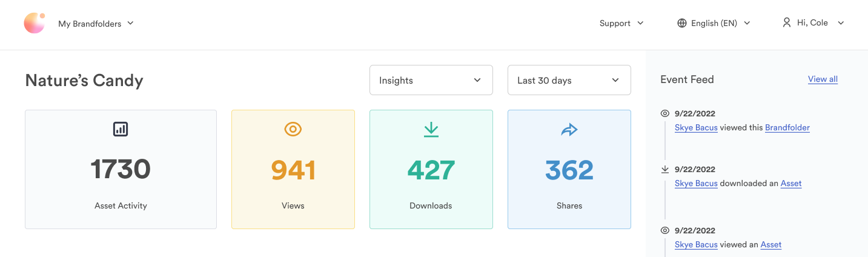Click the Downloads arrow icon
The image size is (868, 257).
click(x=431, y=129)
